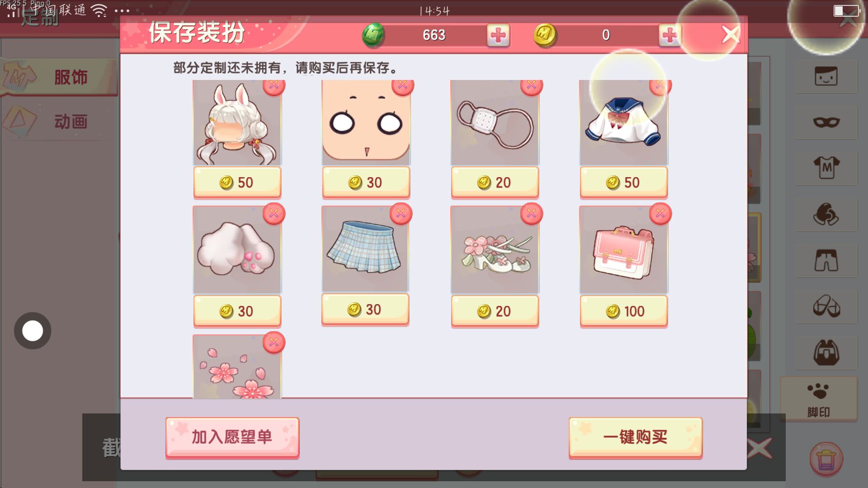Screen dimensions: 868x488
Task: Open the backpack category icon
Action: (x=826, y=353)
